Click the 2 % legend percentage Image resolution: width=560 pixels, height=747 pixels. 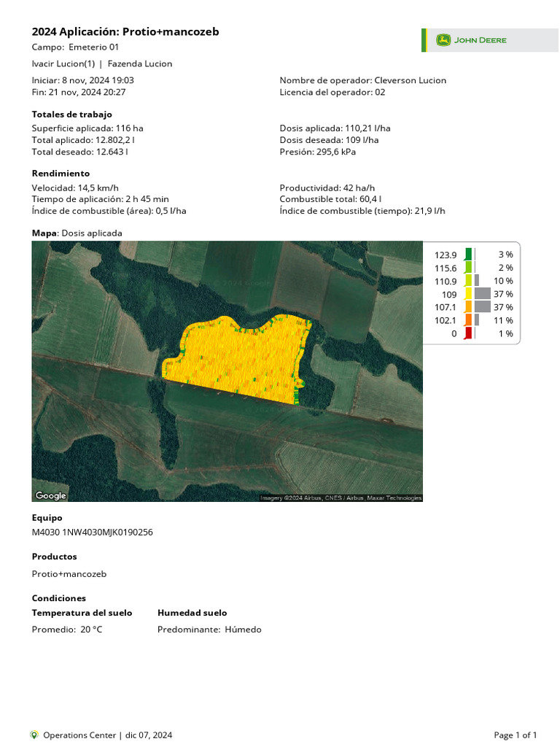[506, 268]
